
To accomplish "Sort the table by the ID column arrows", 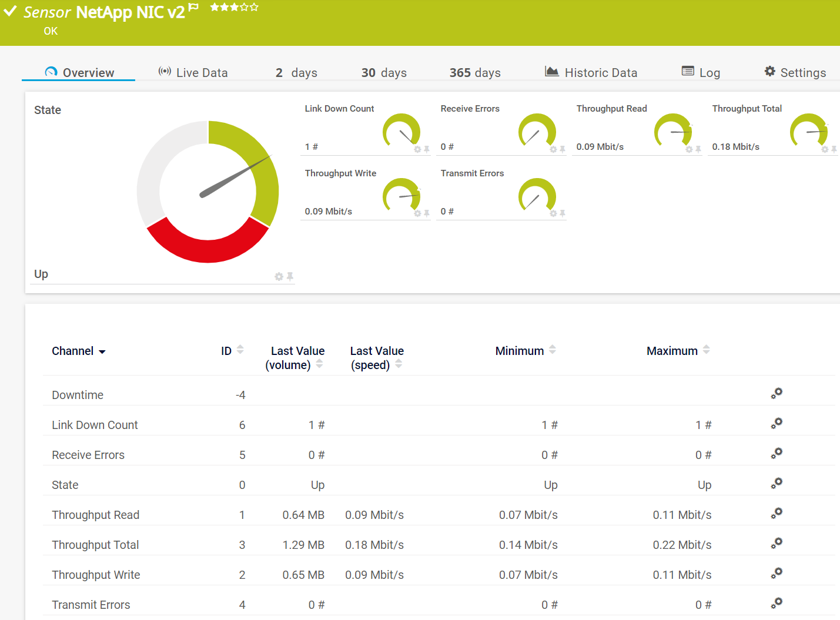I will [240, 350].
